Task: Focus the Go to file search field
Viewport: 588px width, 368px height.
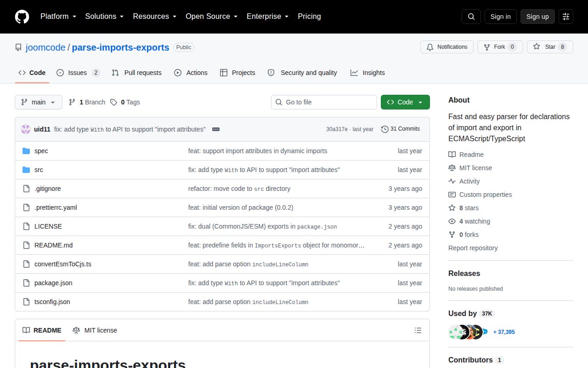Action: click(324, 102)
